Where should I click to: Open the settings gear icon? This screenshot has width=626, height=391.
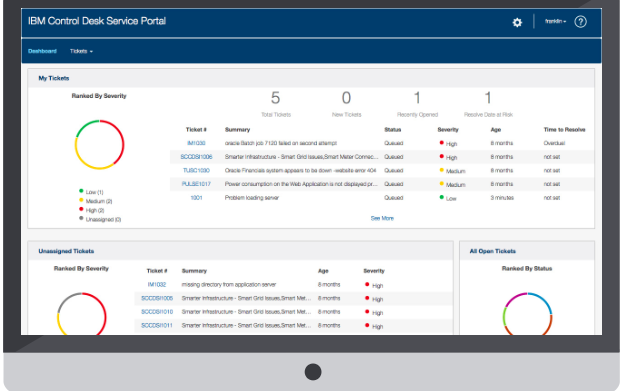coord(517,22)
